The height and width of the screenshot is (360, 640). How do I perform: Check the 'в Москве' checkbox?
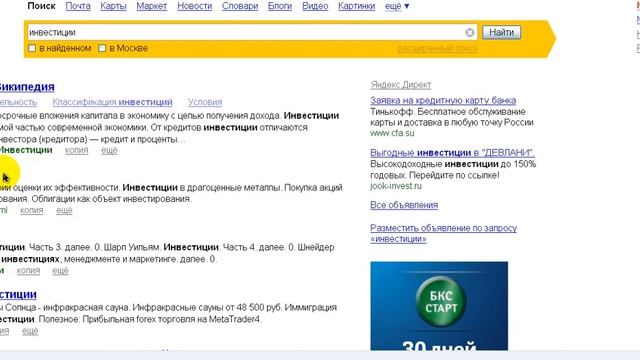coord(102,48)
